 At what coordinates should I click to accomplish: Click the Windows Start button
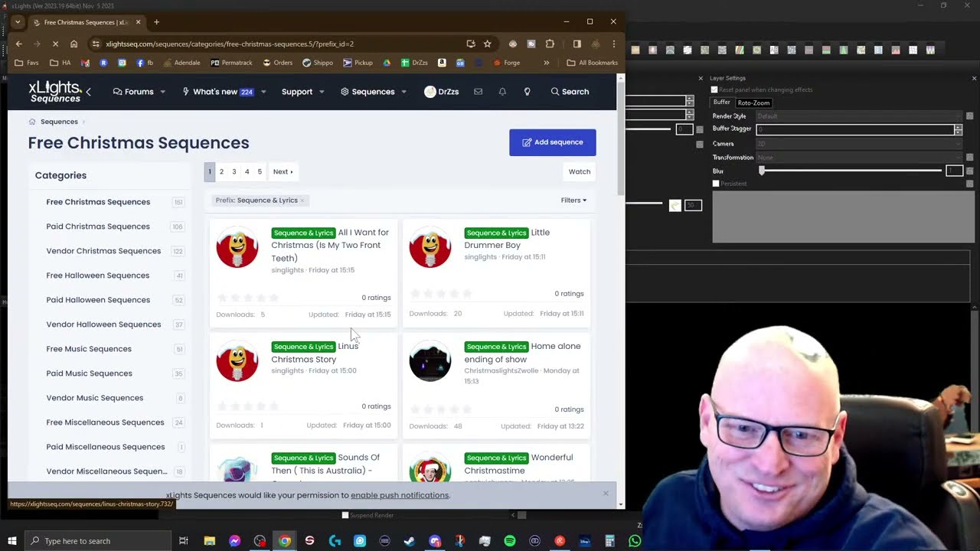coord(12,541)
